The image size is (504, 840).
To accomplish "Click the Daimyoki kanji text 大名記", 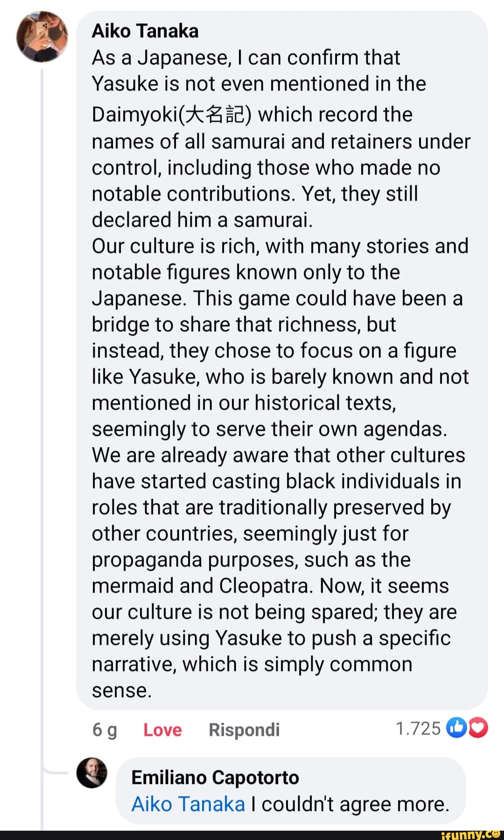I will pos(217,115).
